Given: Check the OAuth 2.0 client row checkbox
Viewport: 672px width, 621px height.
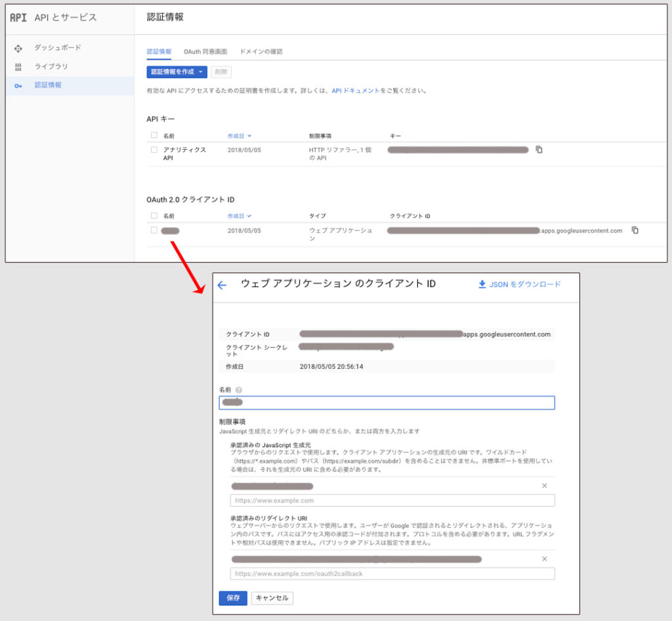Looking at the screenshot, I should 154,230.
